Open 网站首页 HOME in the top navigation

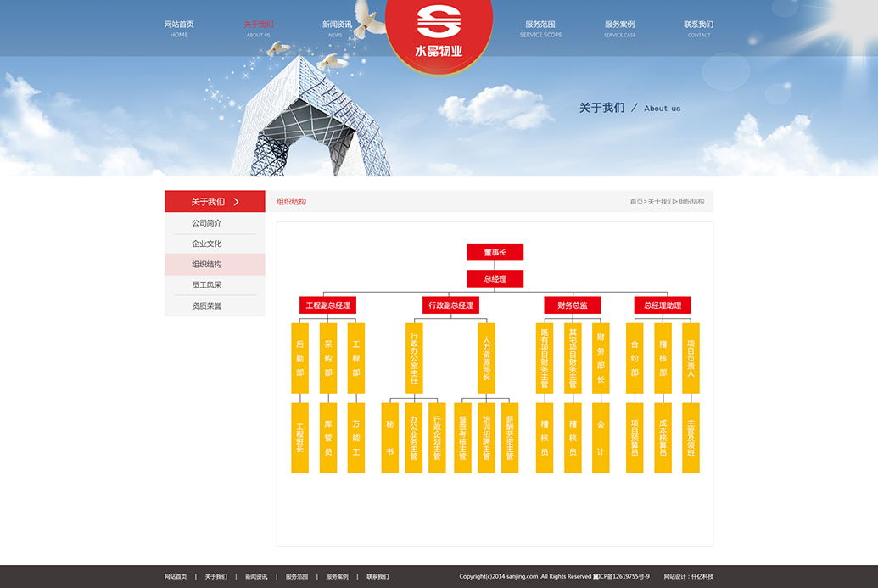click(x=179, y=28)
